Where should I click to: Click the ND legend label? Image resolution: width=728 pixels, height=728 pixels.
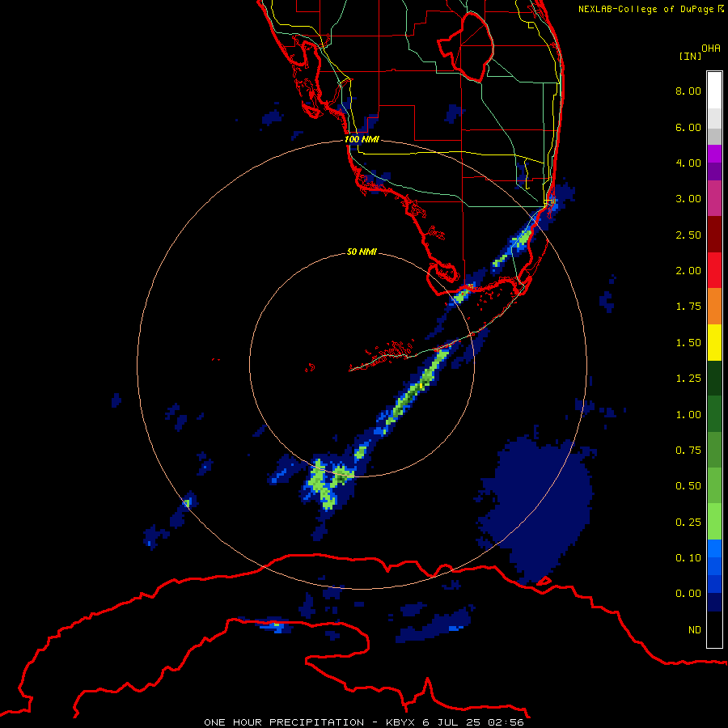coord(695,630)
